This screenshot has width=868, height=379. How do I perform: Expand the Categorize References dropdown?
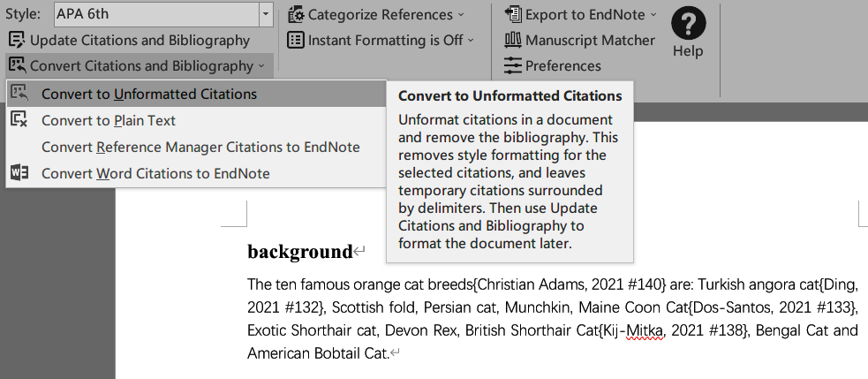461,15
